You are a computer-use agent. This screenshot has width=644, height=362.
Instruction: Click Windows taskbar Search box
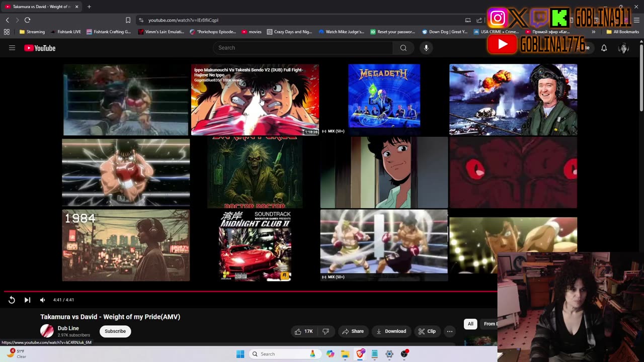(x=285, y=354)
